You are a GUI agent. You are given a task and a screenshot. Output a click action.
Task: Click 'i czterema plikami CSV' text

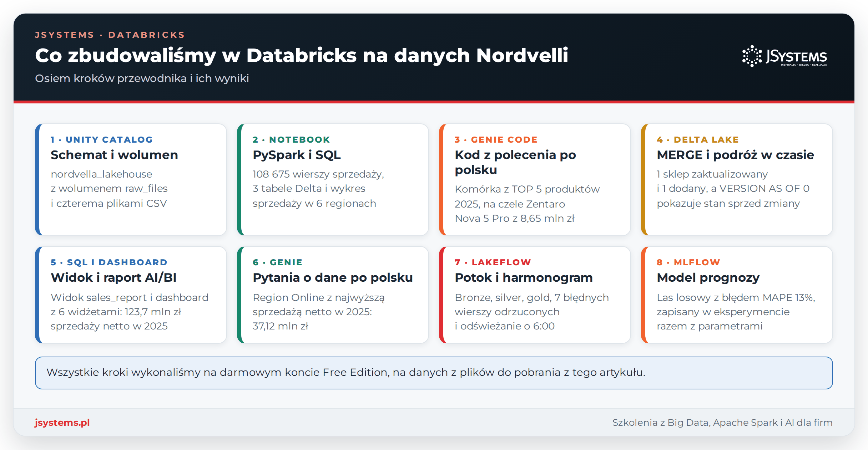click(x=109, y=203)
